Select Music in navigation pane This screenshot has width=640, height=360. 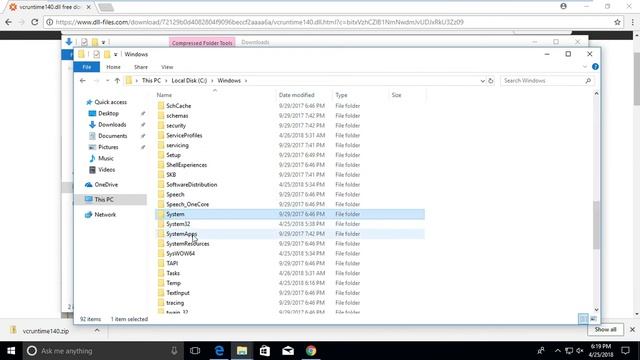tap(106, 158)
